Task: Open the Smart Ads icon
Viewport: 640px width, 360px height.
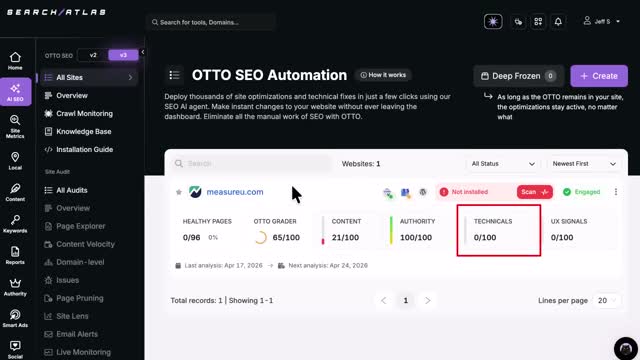Action: coord(15,318)
